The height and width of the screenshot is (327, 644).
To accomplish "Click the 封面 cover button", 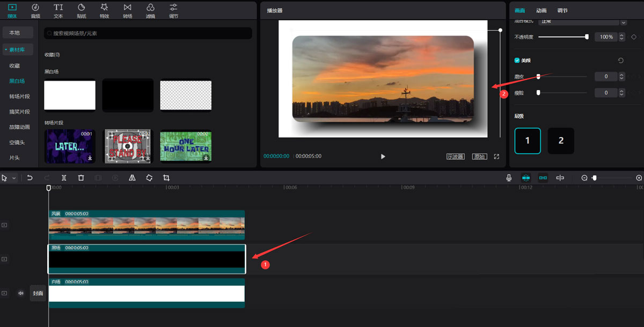I will pyautogui.click(x=38, y=293).
